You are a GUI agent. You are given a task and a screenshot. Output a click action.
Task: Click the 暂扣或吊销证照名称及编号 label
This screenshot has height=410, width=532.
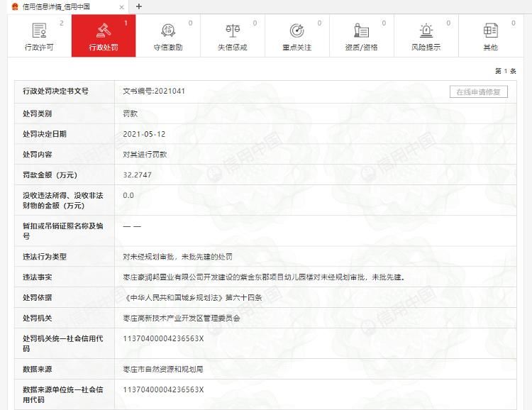pyautogui.click(x=62, y=231)
